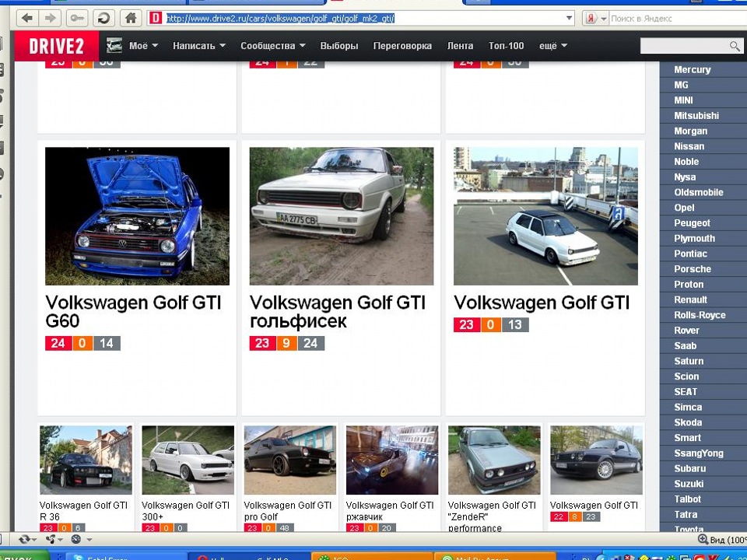
Task: Select Subaru in the brand list
Action: pyautogui.click(x=690, y=468)
